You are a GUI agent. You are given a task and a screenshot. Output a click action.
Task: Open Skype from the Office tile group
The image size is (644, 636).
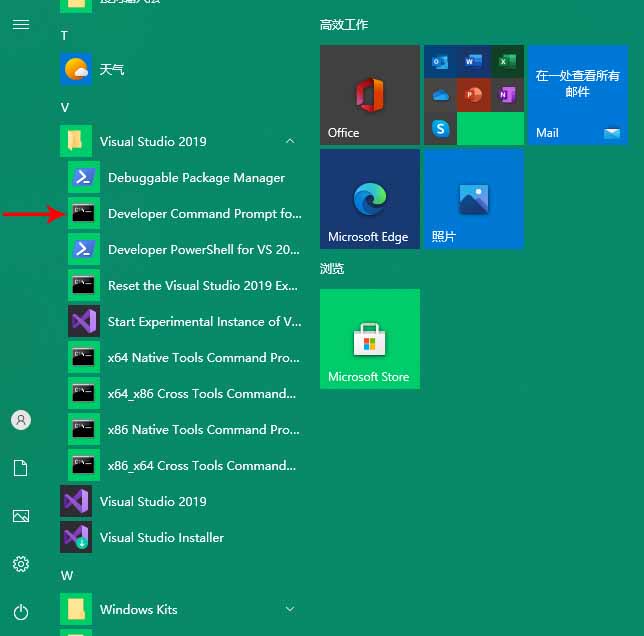(440, 129)
